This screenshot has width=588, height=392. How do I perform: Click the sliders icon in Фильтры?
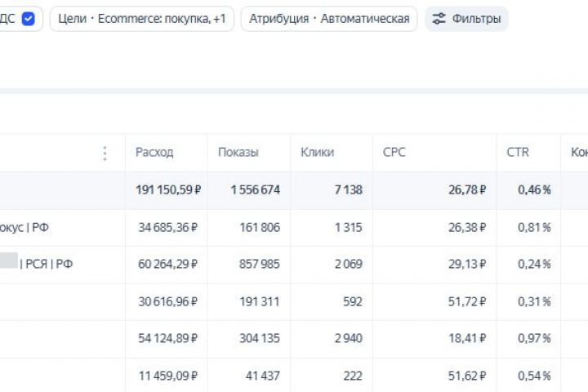coord(439,19)
